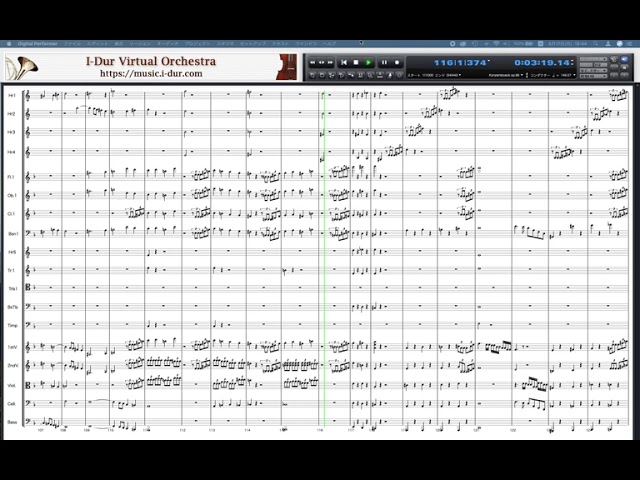Open Notification Center icon in menu bar

click(x=629, y=44)
